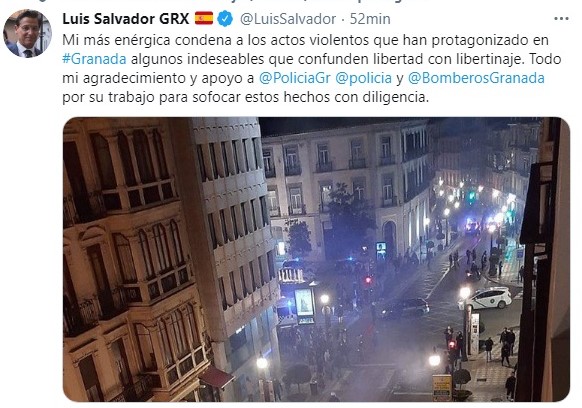Screen dimensions: 582x408
Task: Visit the @policia mention
Action: click(x=363, y=78)
